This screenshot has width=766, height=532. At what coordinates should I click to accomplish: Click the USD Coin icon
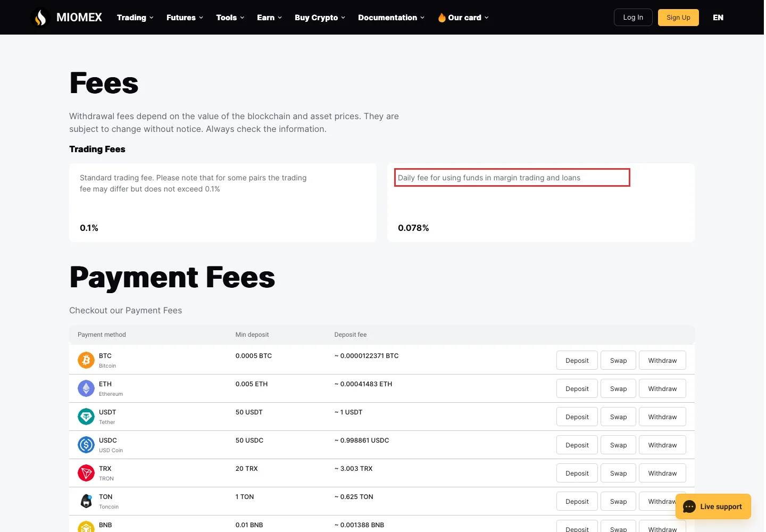click(x=86, y=445)
